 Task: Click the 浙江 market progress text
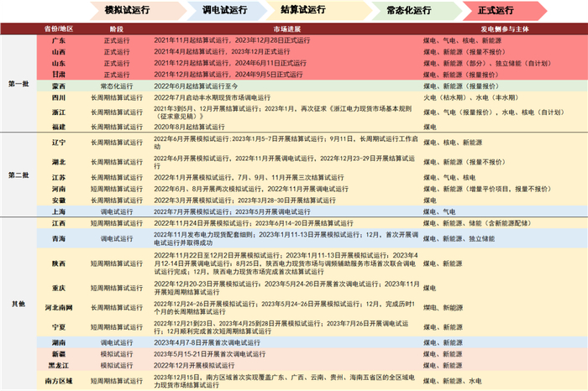pyautogui.click(x=283, y=112)
